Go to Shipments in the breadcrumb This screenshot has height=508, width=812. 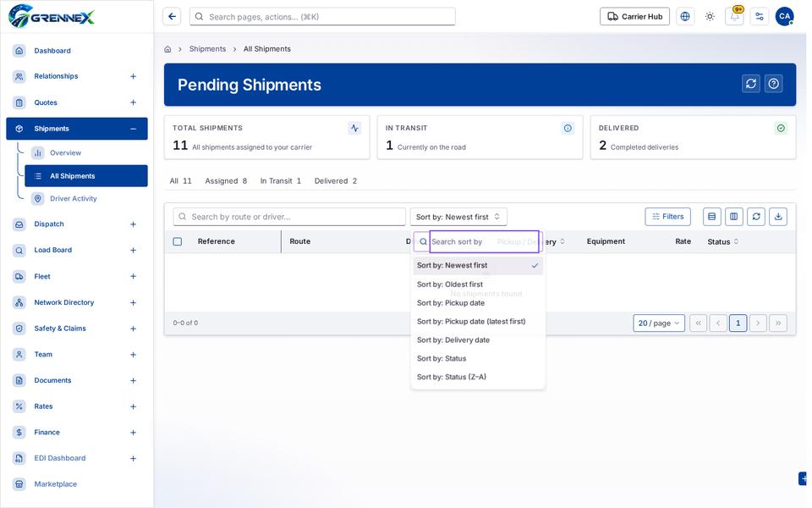(x=207, y=49)
